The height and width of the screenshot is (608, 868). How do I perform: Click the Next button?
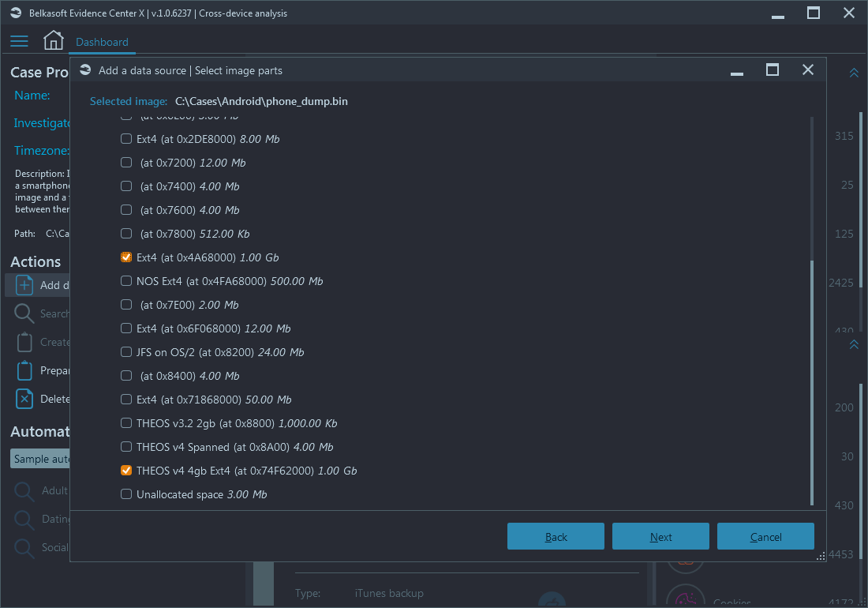pos(660,537)
